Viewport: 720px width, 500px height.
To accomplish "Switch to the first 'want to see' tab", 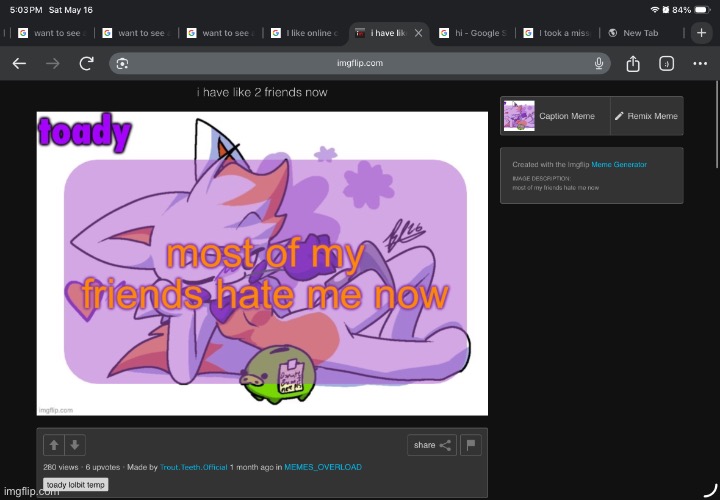I will point(53,33).
